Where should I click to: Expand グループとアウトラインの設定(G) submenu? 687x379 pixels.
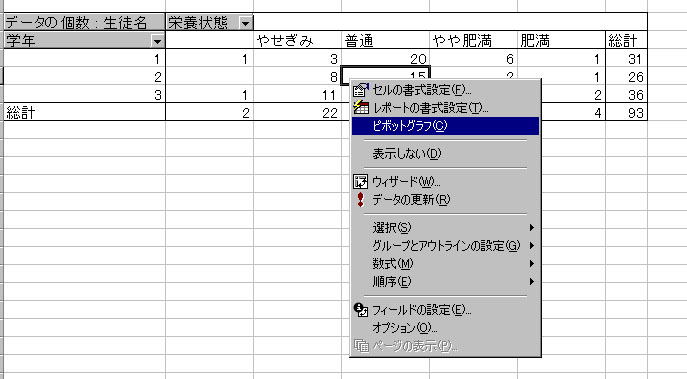(445, 245)
